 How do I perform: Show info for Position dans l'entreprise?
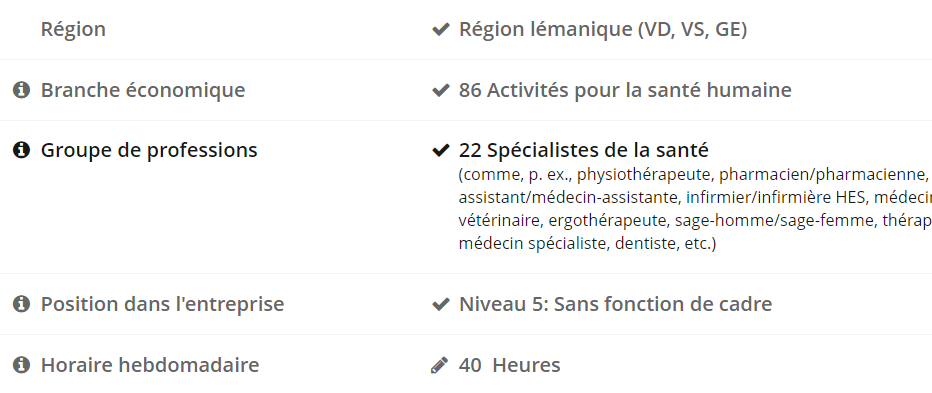21,304
